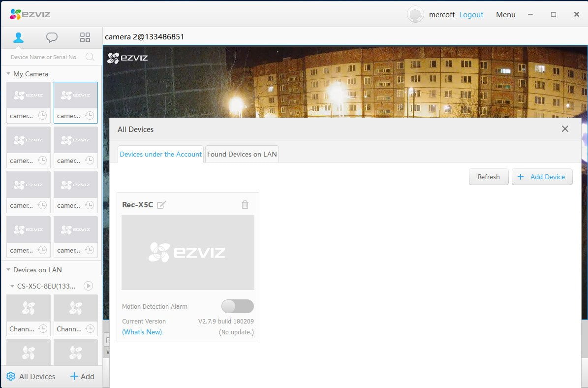Viewport: 588px width, 388px height.
Task: Click the Refresh button
Action: (x=489, y=177)
